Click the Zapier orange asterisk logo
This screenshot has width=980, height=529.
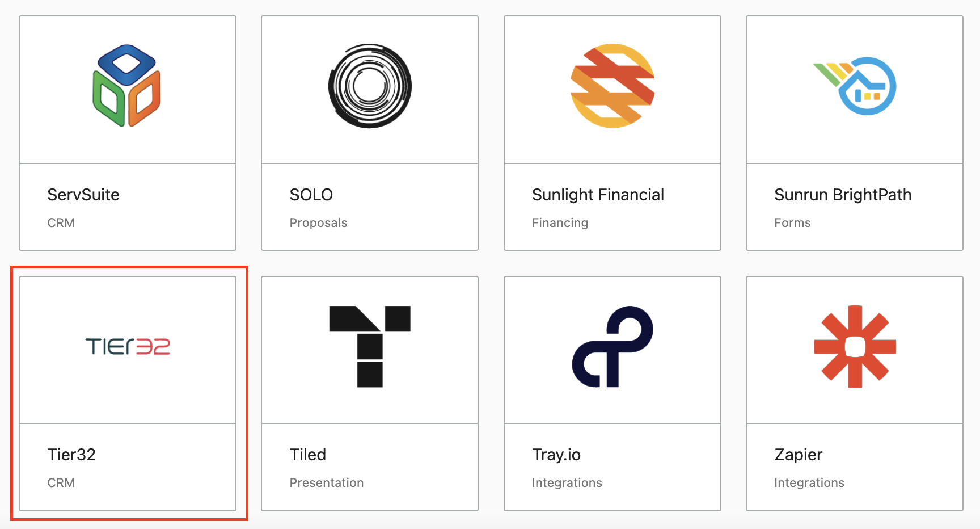855,346
